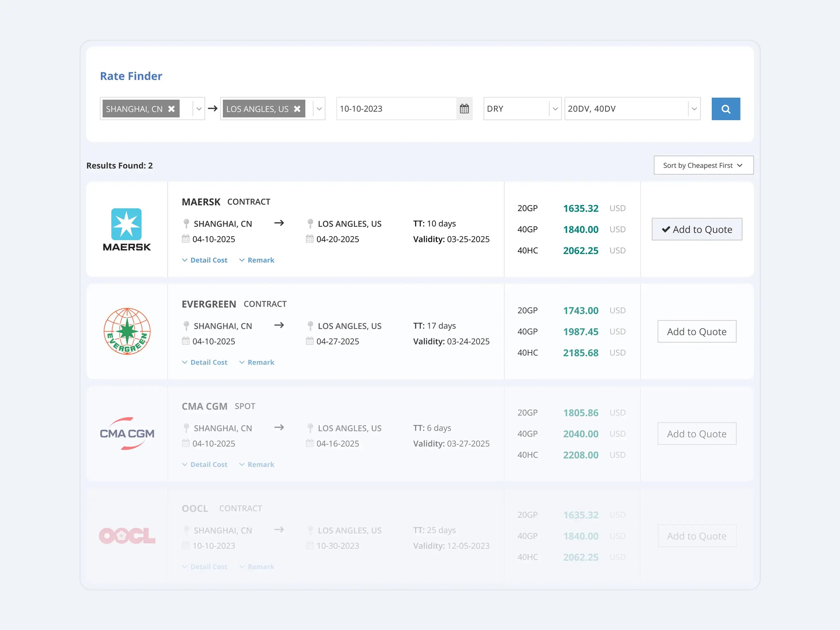Image resolution: width=840 pixels, height=630 pixels.
Task: Remove the SHANGHAI, CN origin tag
Action: (172, 109)
